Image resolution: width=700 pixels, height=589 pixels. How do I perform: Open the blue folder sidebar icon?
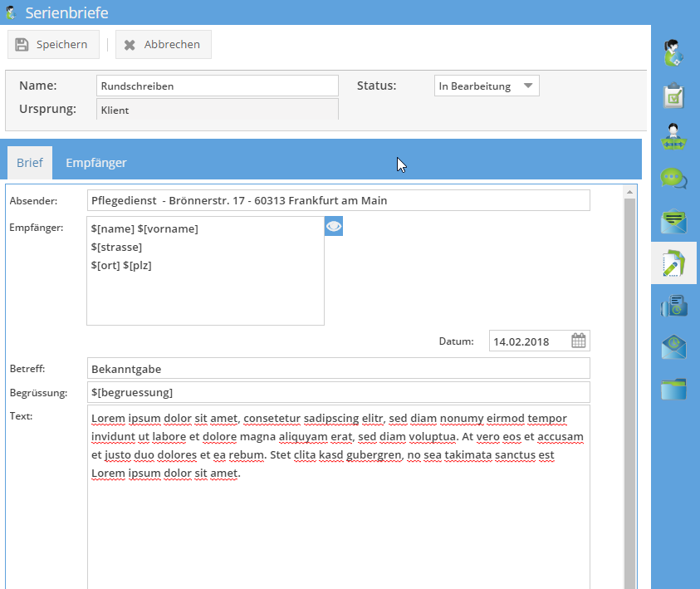click(x=673, y=389)
